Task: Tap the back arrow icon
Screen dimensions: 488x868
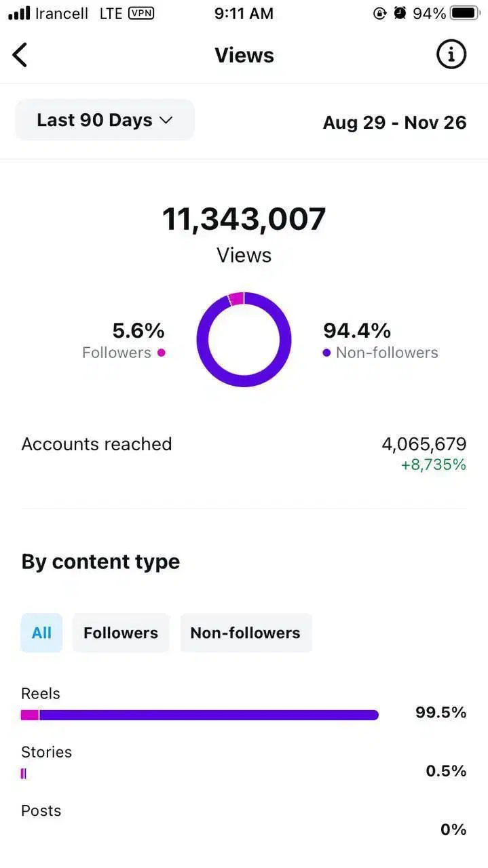Action: click(20, 55)
